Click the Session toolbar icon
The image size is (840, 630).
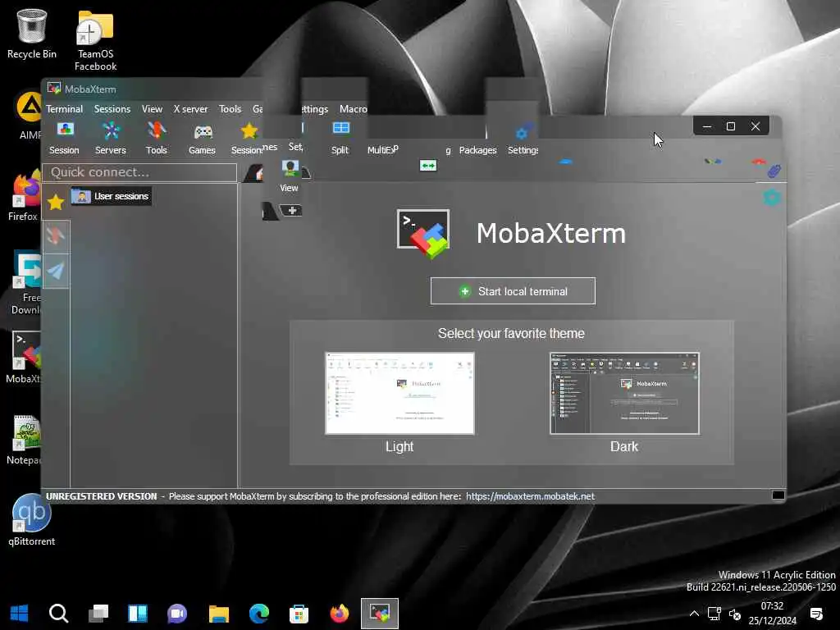click(64, 138)
